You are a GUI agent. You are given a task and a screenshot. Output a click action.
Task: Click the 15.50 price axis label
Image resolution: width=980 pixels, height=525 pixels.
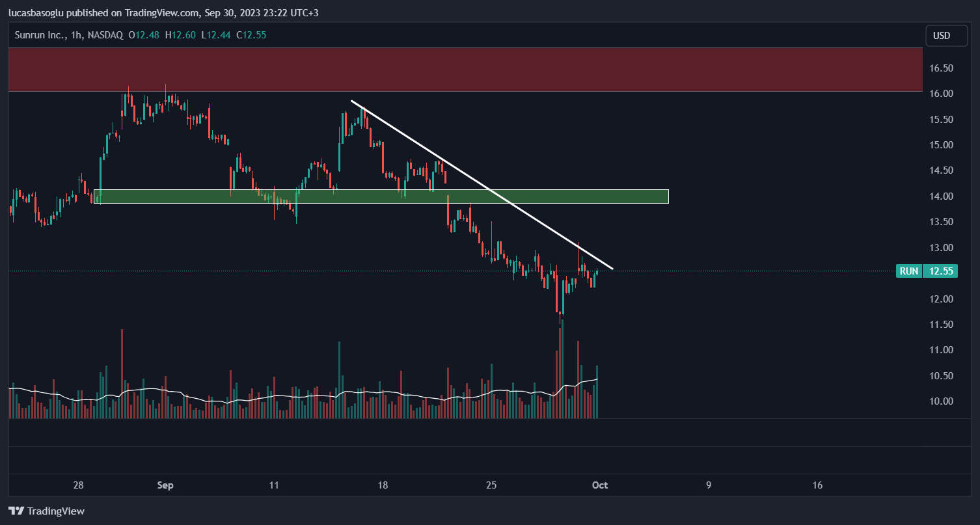pyautogui.click(x=942, y=119)
